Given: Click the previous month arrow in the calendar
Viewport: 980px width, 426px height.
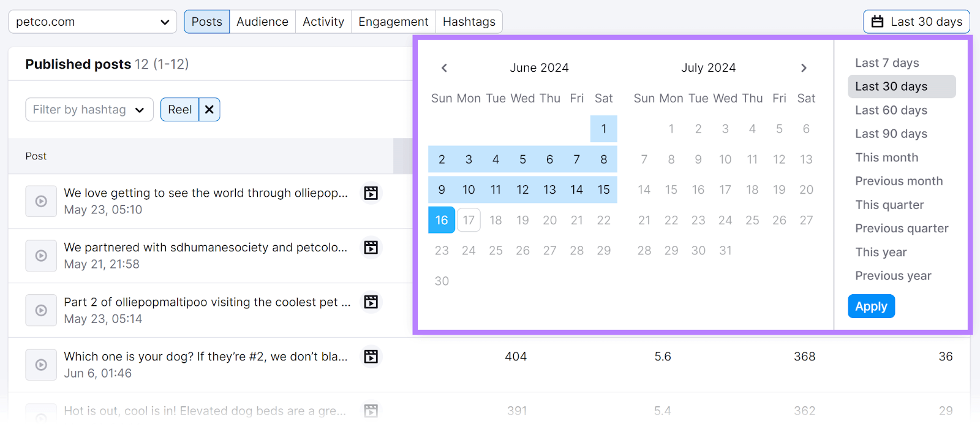Looking at the screenshot, I should pos(443,67).
